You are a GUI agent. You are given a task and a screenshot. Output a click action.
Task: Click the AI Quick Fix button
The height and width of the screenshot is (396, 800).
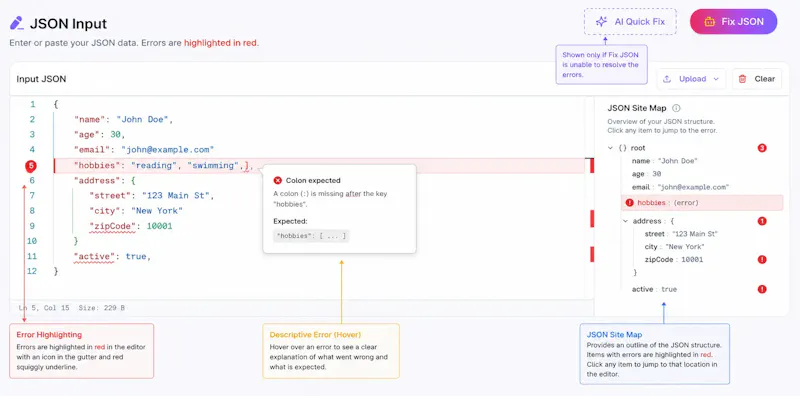point(630,21)
